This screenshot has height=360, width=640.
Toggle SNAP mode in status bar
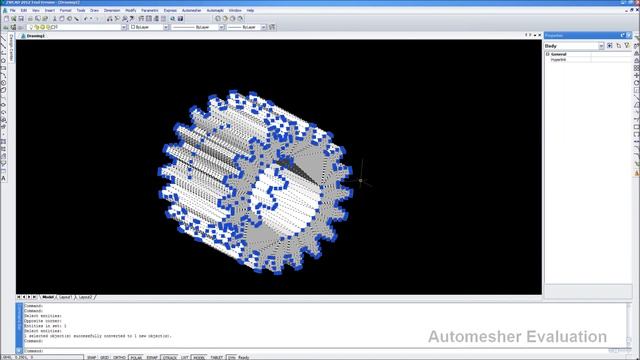(x=91, y=358)
